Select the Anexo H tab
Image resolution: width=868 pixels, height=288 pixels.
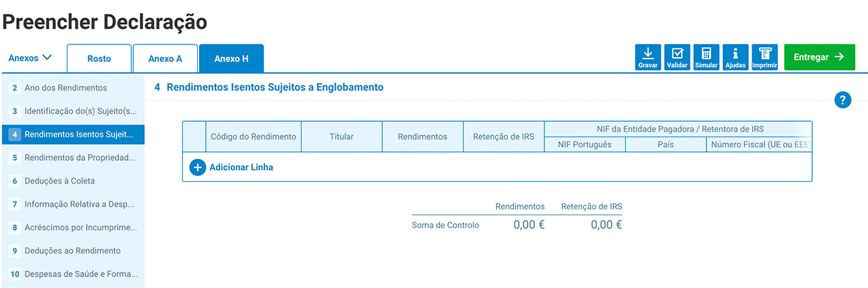click(x=231, y=59)
